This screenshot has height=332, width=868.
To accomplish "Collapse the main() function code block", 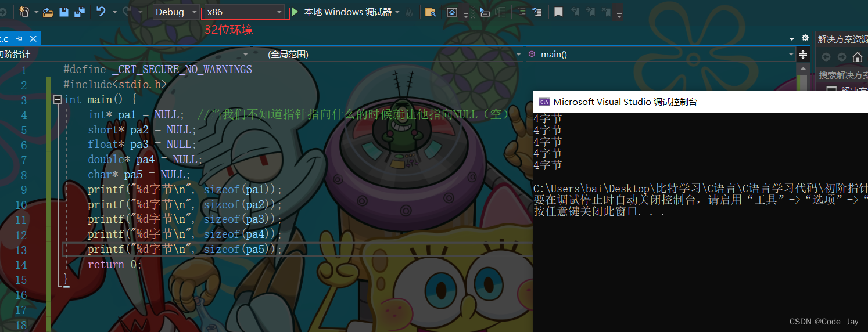I will tap(57, 100).
